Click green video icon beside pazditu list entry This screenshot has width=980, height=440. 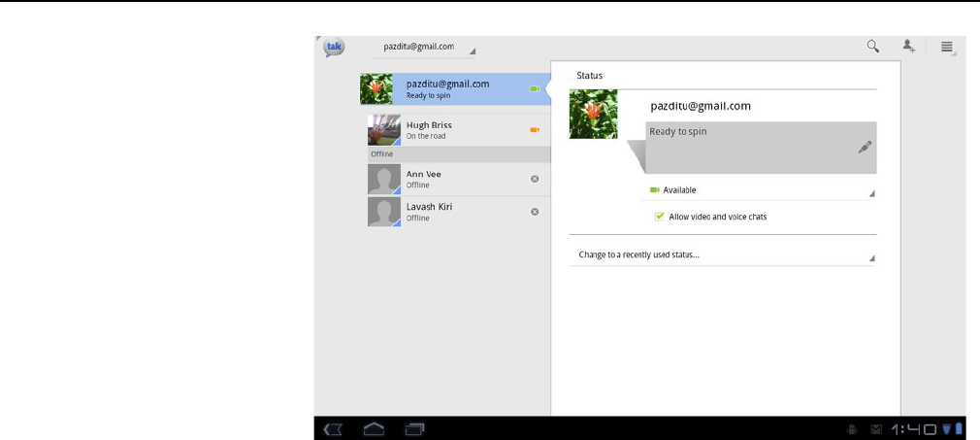click(535, 89)
